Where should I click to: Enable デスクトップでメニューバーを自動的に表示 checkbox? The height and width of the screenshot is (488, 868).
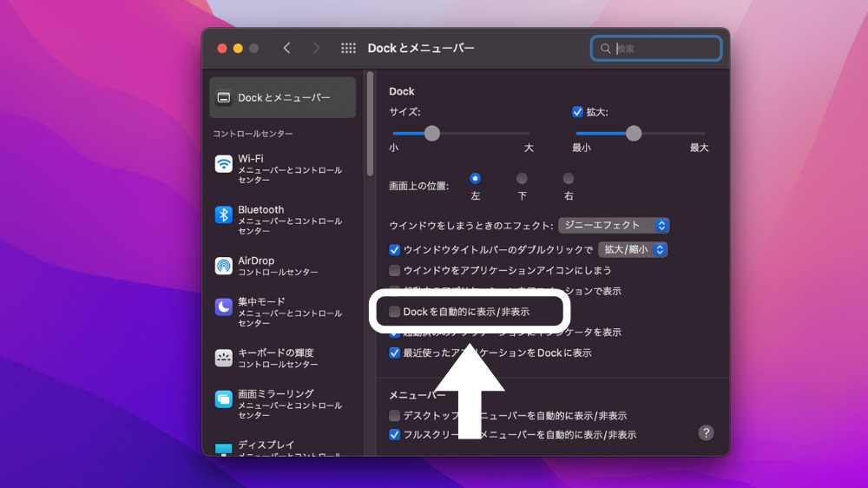(x=394, y=415)
